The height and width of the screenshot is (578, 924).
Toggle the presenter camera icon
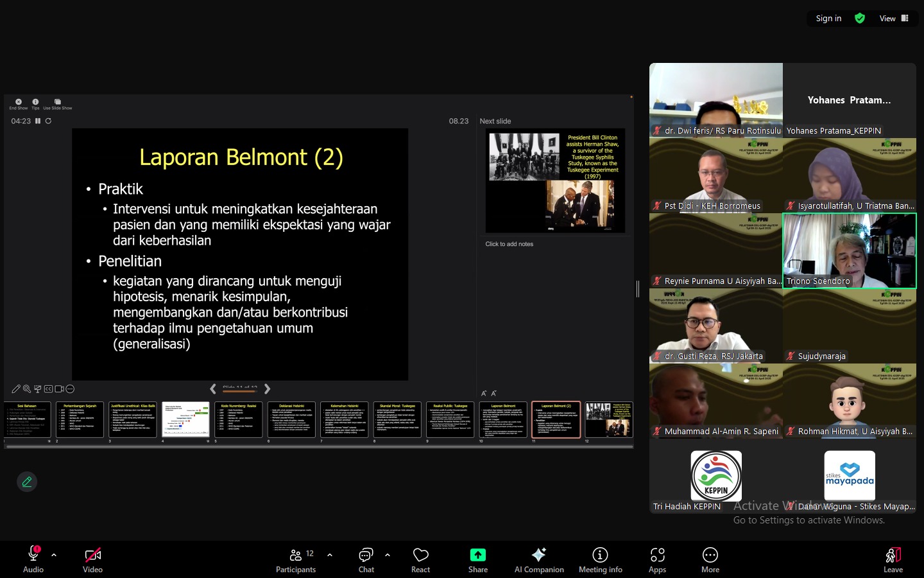59,389
